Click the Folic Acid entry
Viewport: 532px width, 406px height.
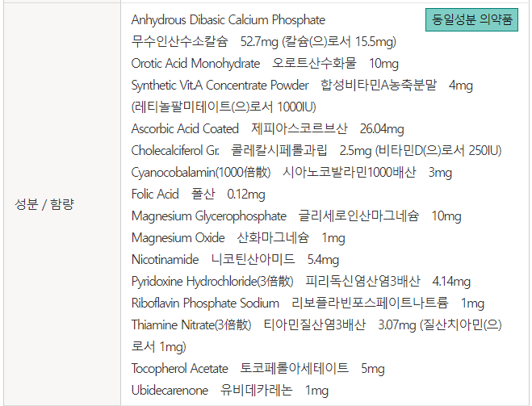click(x=198, y=194)
